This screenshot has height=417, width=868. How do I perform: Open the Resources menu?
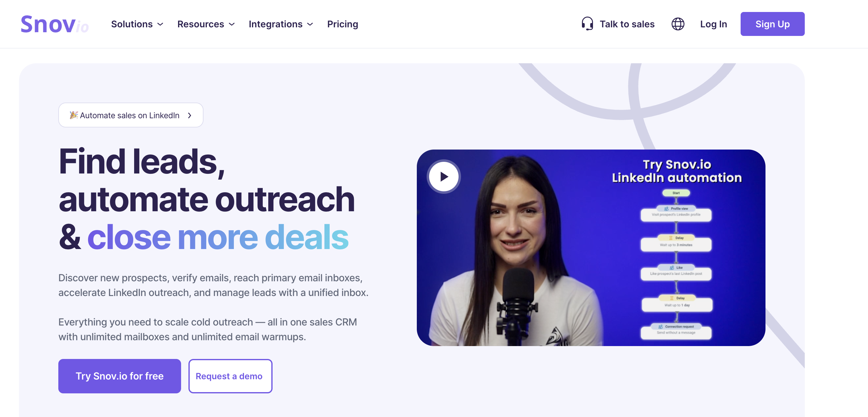[206, 24]
